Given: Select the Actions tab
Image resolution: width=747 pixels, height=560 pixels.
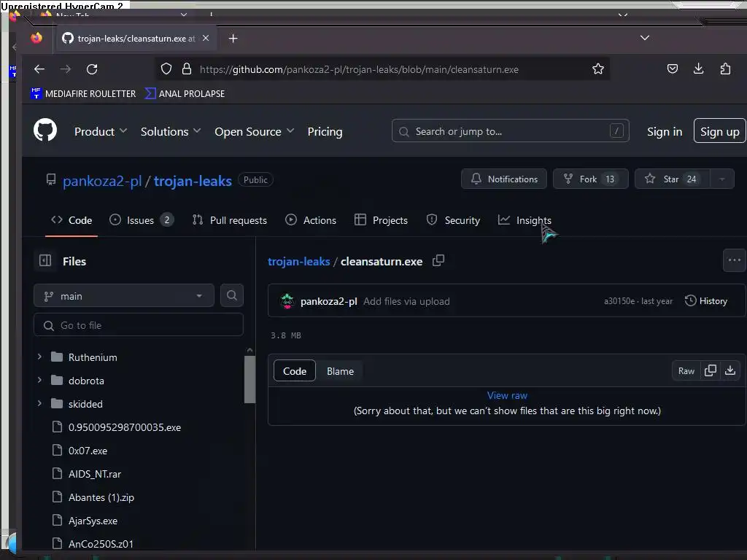Looking at the screenshot, I should (x=311, y=220).
